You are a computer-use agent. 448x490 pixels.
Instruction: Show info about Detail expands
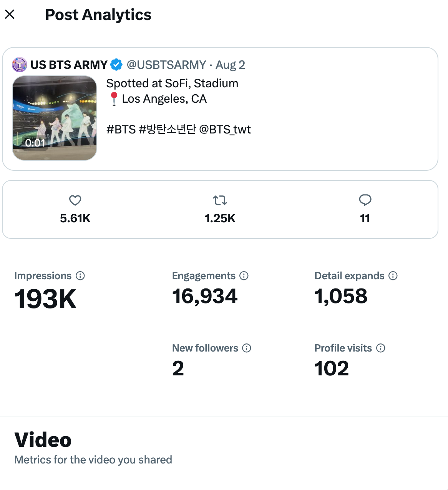[393, 276]
